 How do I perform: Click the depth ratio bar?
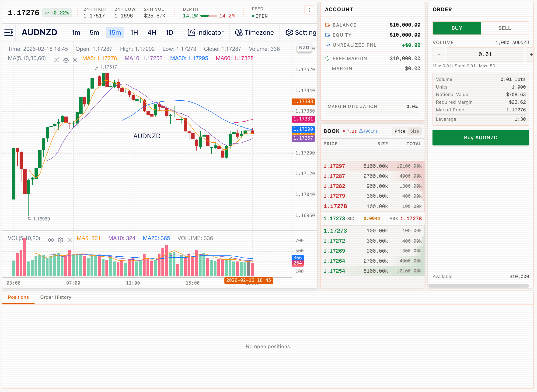[209, 16]
